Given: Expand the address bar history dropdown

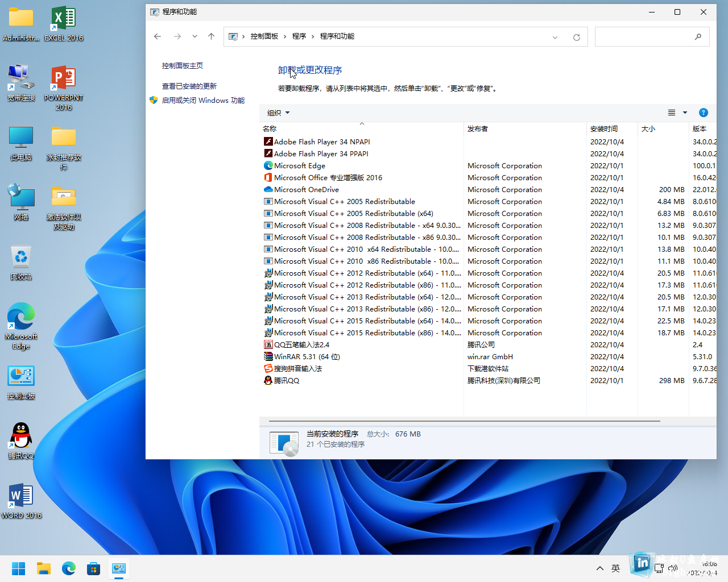Looking at the screenshot, I should pos(555,37).
